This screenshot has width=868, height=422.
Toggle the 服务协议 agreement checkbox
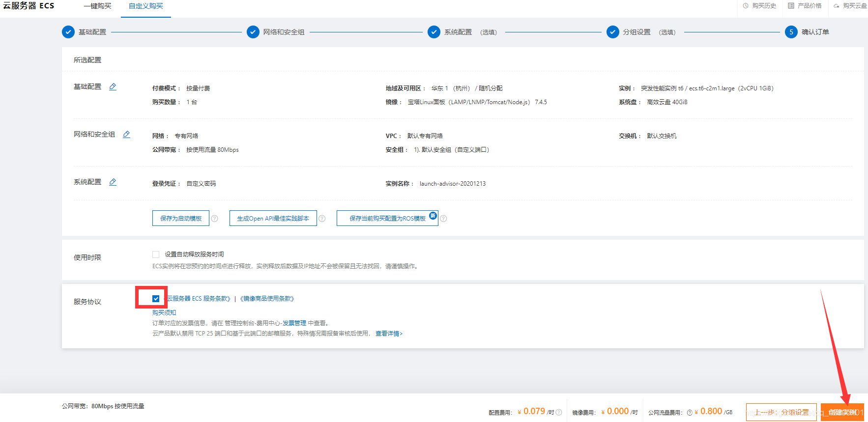[156, 299]
